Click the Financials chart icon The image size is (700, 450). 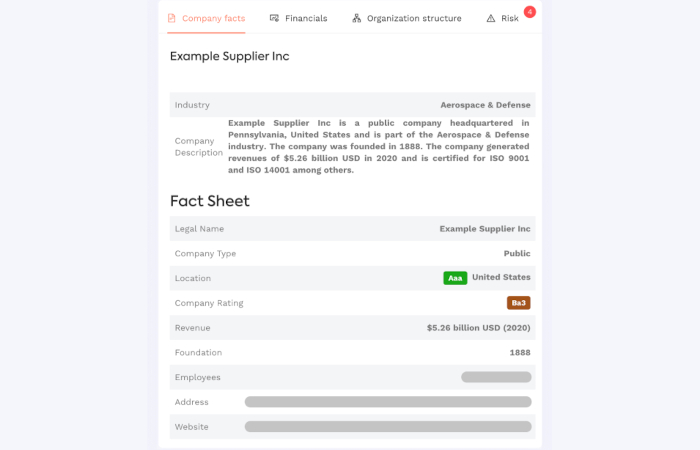coord(274,18)
